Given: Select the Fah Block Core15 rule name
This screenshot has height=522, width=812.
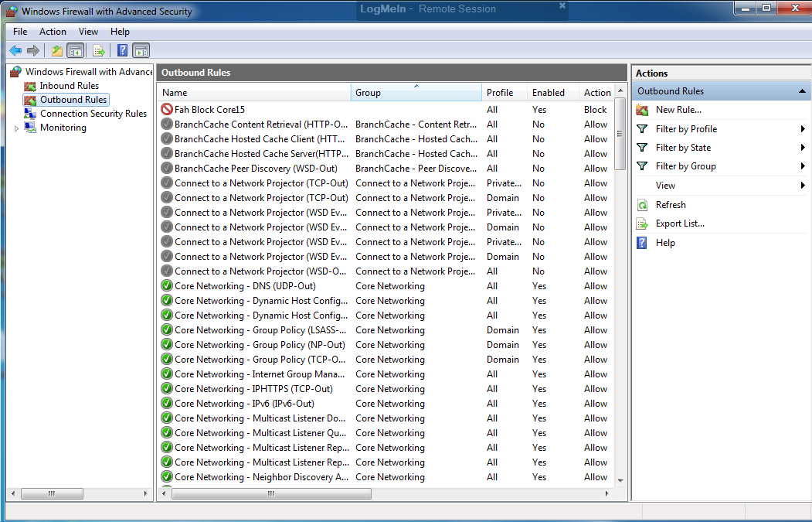Looking at the screenshot, I should 209,109.
